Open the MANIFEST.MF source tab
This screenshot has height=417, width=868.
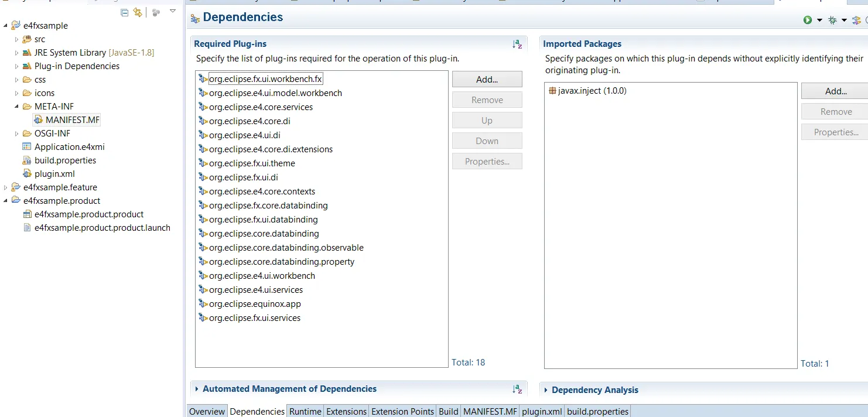tap(490, 411)
